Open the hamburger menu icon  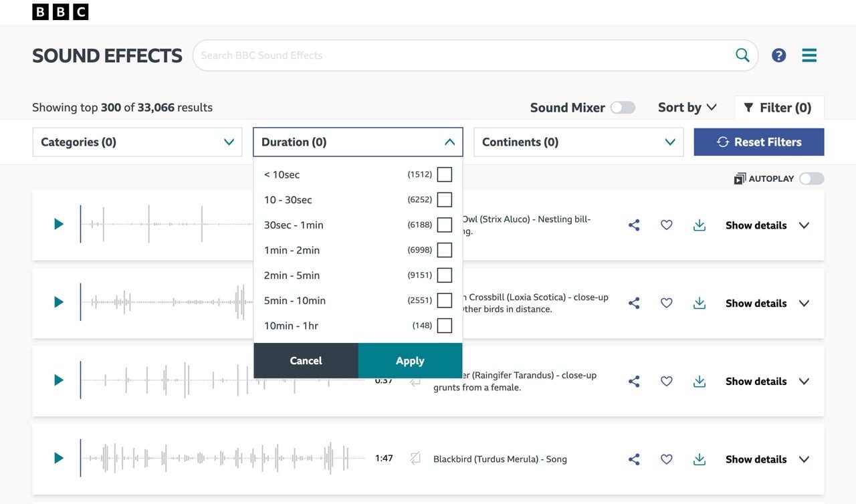(809, 55)
